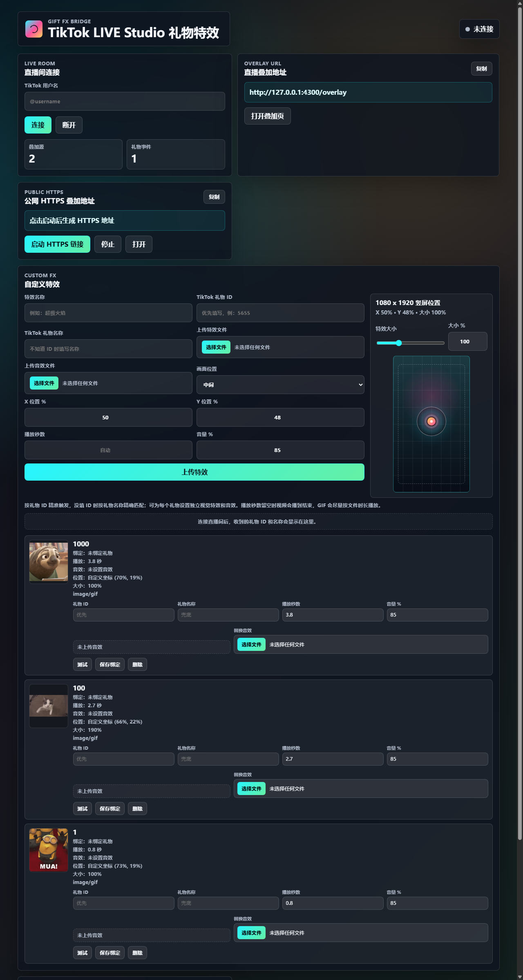Click the X 50% • Y 48% • 大小 100% text
The height and width of the screenshot is (980, 523).
pyautogui.click(x=411, y=312)
